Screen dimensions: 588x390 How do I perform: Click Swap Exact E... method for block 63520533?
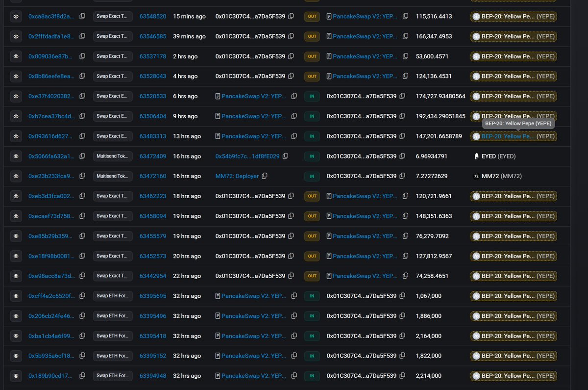(113, 96)
